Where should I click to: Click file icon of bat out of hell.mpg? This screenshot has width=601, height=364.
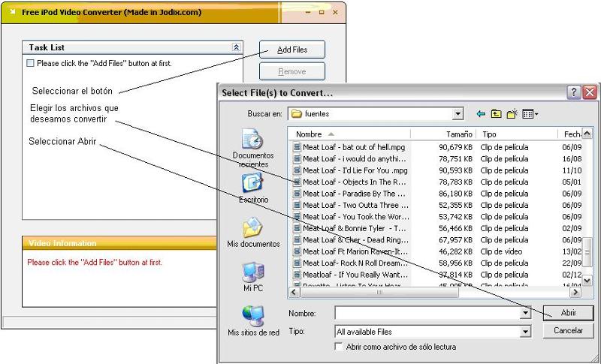(x=297, y=147)
